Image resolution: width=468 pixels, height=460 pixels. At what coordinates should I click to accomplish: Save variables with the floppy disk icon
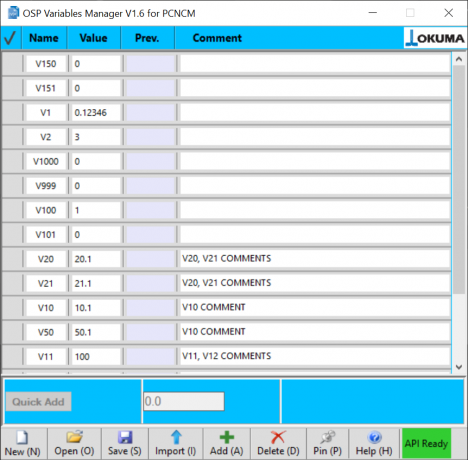tap(125, 437)
